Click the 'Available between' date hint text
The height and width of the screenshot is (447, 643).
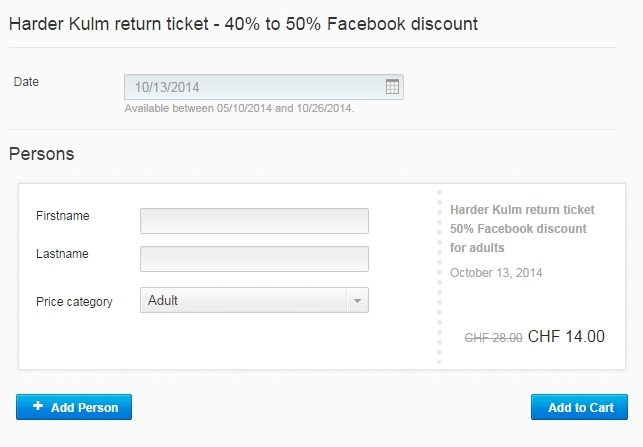coord(239,108)
